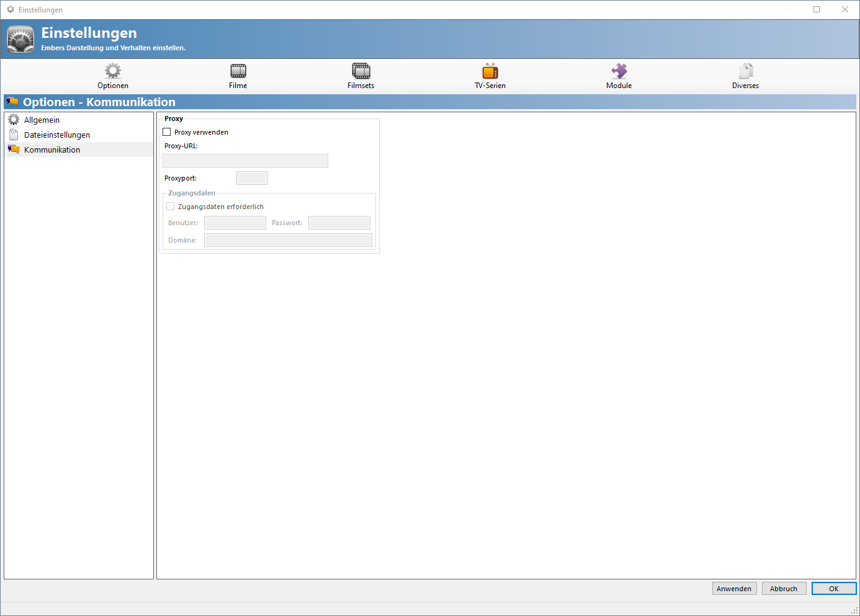Open the Filme film strip icon

pyautogui.click(x=238, y=71)
